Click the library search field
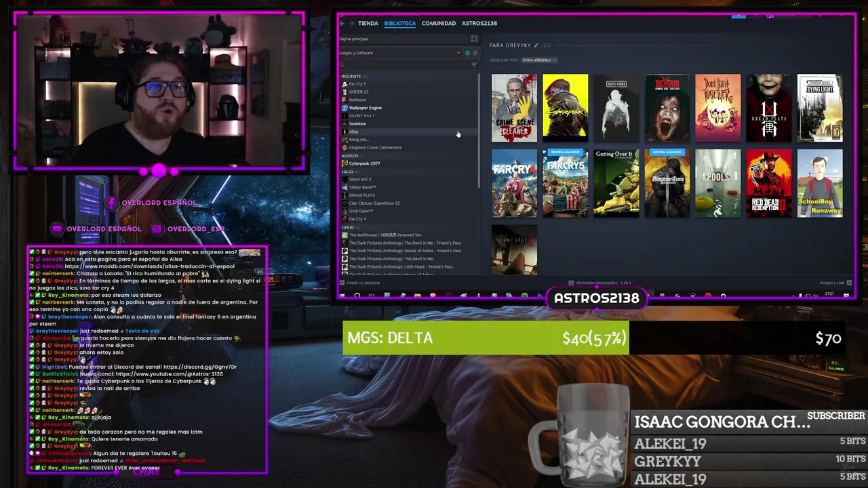The height and width of the screenshot is (488, 868). (x=404, y=64)
